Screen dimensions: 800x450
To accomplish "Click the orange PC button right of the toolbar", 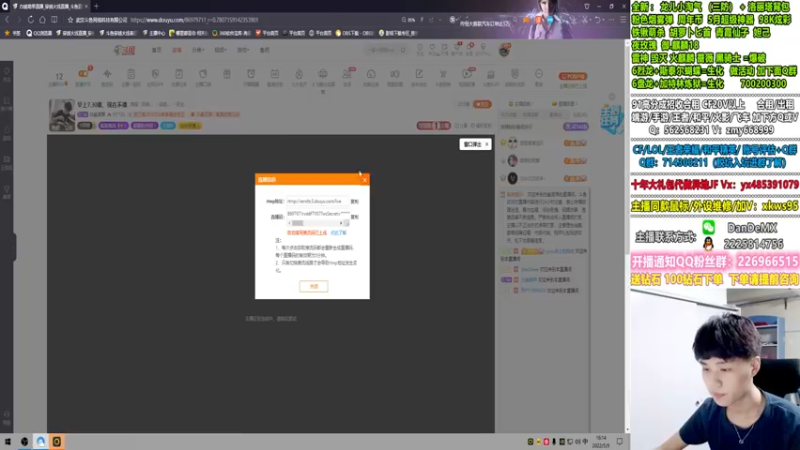I will 572,76.
